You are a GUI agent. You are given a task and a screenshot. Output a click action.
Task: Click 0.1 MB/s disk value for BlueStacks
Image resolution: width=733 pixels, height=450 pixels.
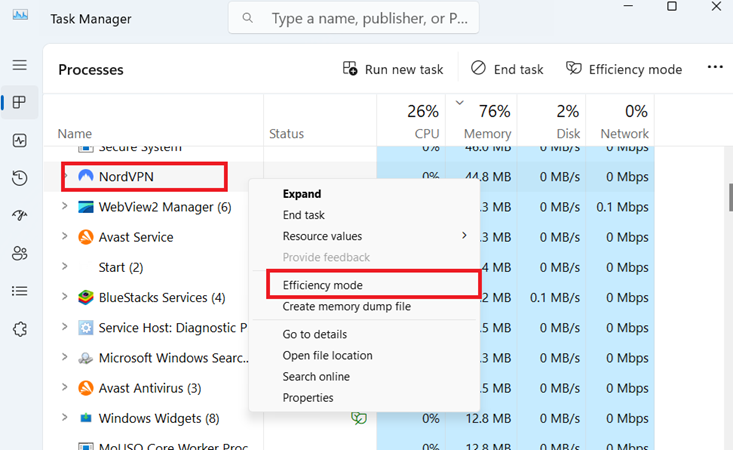(x=555, y=298)
